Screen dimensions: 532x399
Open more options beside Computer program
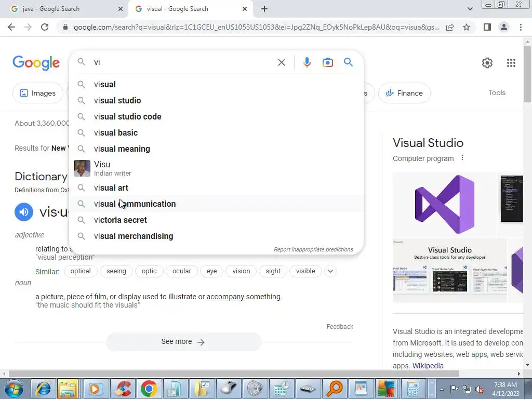tap(462, 158)
